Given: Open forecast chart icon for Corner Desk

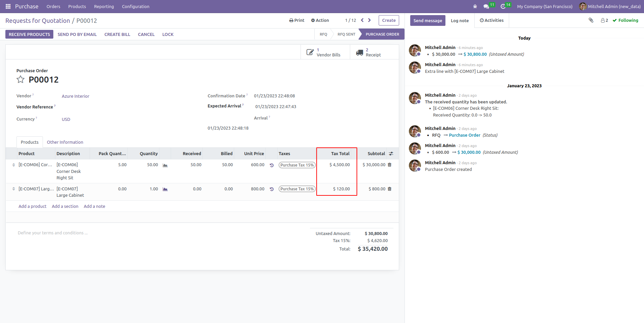Looking at the screenshot, I should pos(165,165).
